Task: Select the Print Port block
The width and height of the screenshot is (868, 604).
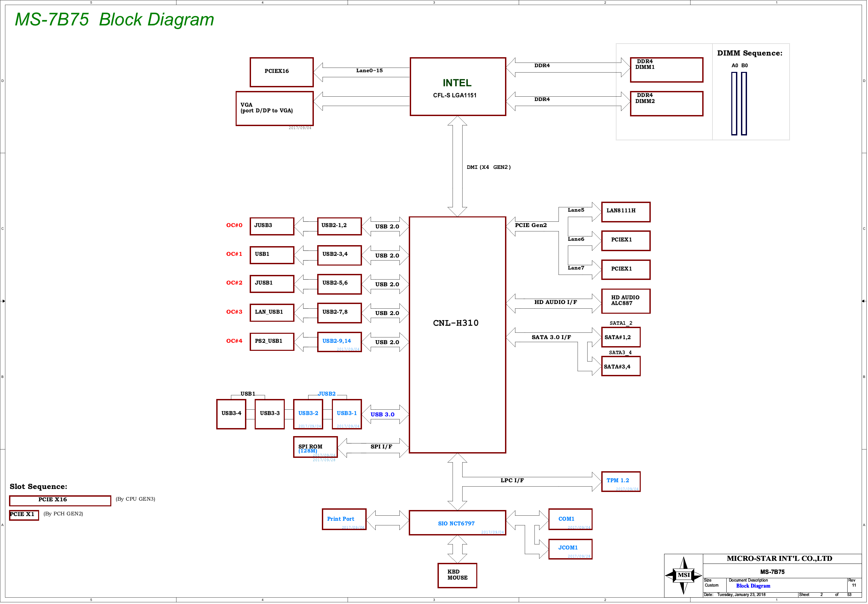Action: pyautogui.click(x=344, y=519)
